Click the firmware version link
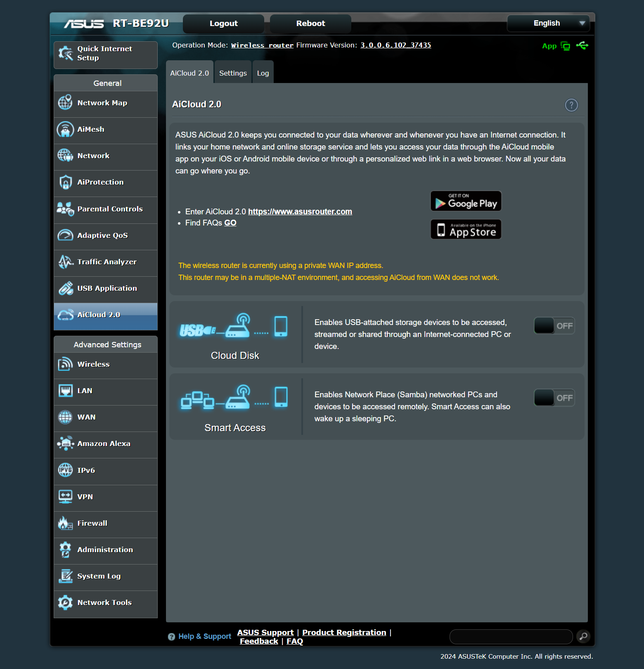The image size is (644, 669). click(396, 45)
